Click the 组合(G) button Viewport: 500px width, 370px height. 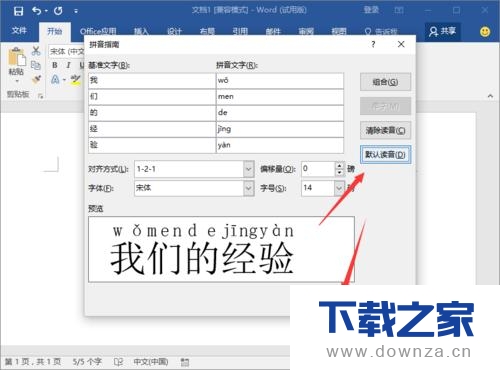[385, 82]
